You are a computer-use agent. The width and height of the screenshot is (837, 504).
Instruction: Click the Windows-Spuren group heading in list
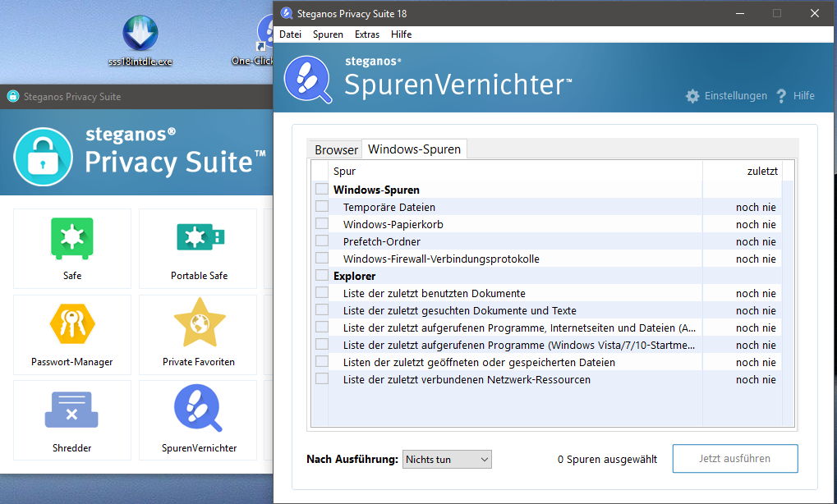[376, 190]
